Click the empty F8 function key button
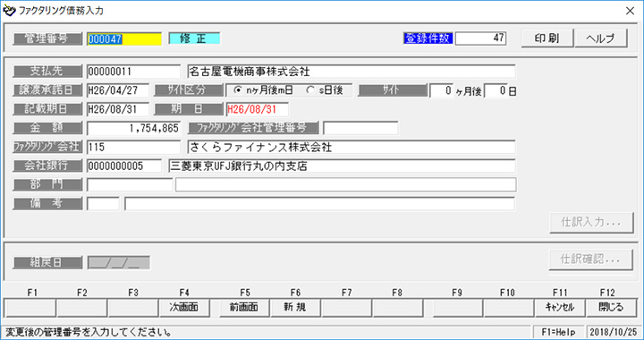This screenshot has height=340, width=644. 397,308
